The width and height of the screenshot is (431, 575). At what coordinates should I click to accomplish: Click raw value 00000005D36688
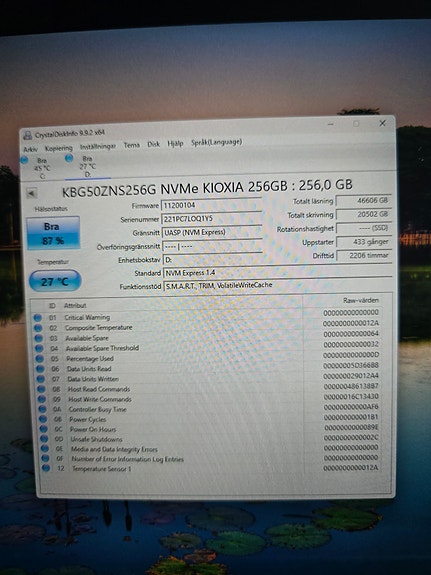pyautogui.click(x=351, y=365)
